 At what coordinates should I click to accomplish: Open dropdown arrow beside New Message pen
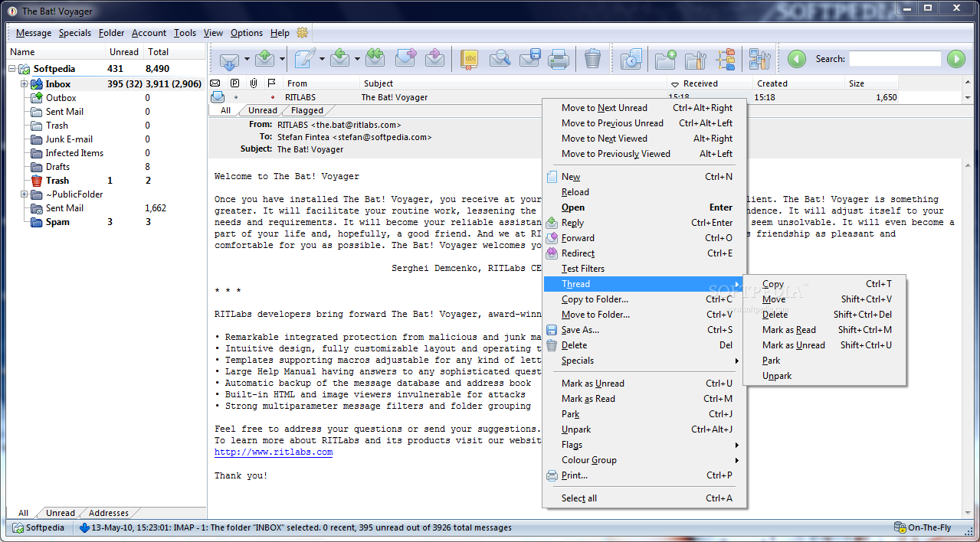(x=322, y=59)
